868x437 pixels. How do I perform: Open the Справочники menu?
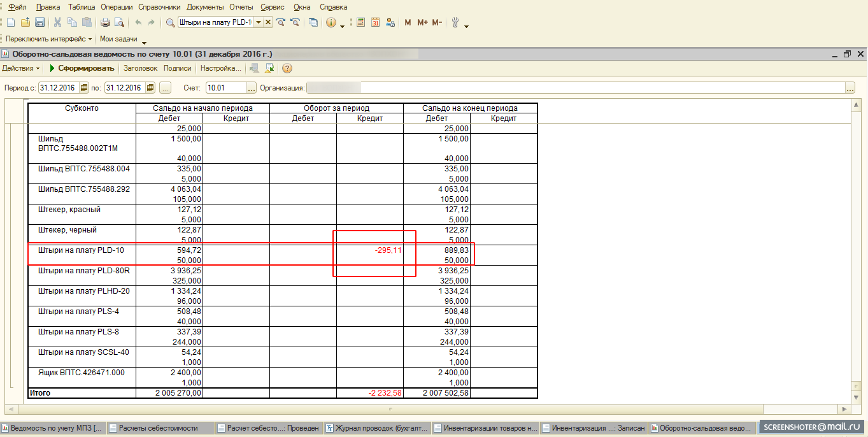160,7
